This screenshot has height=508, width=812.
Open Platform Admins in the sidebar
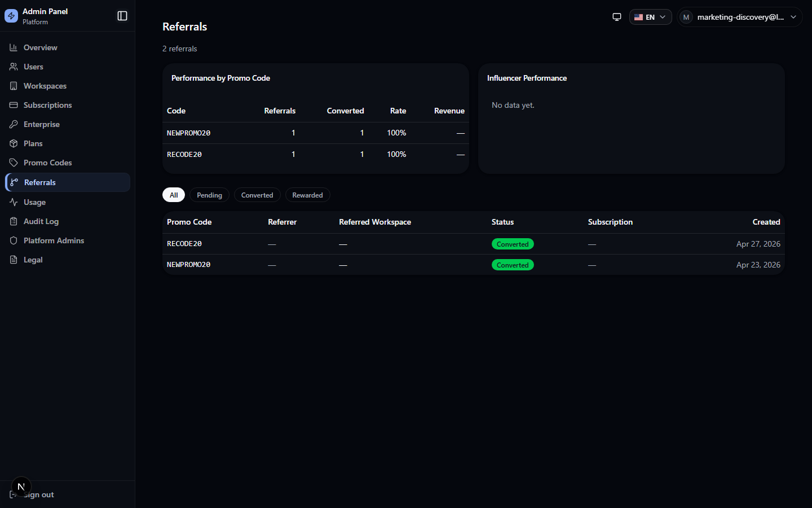pyautogui.click(x=68, y=240)
